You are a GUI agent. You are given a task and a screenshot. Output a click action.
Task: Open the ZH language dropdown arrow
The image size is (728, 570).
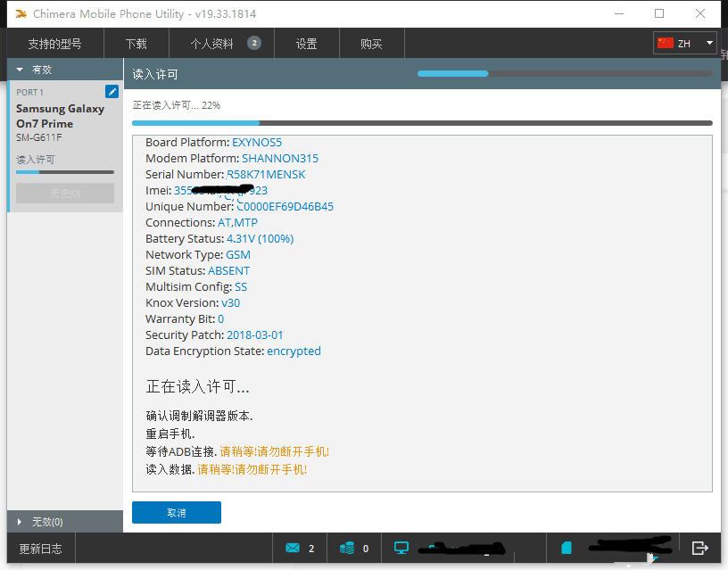click(x=709, y=43)
